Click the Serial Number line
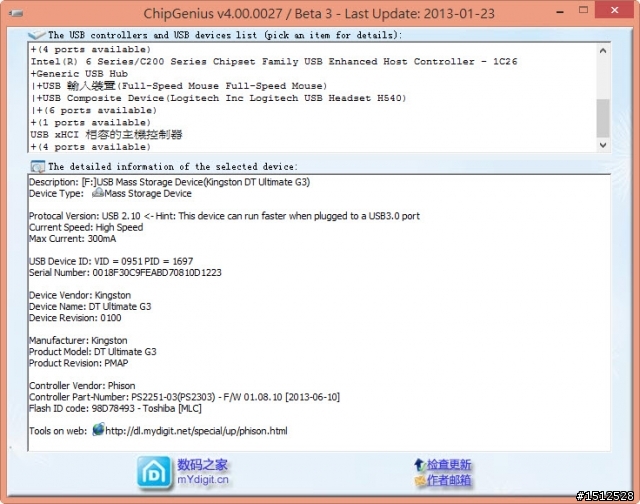Image resolution: width=640 pixels, height=504 pixels. 125,273
